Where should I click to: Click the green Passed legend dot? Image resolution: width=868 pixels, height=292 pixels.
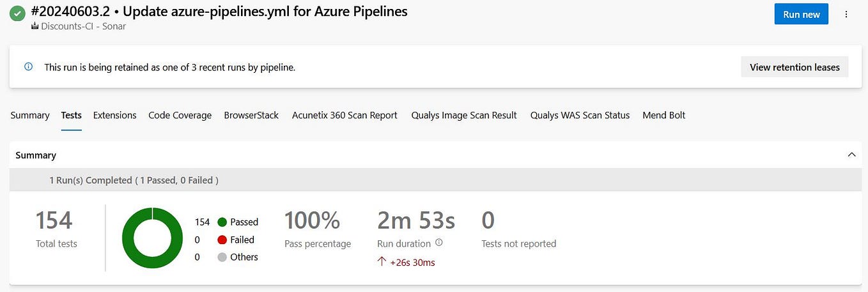222,222
